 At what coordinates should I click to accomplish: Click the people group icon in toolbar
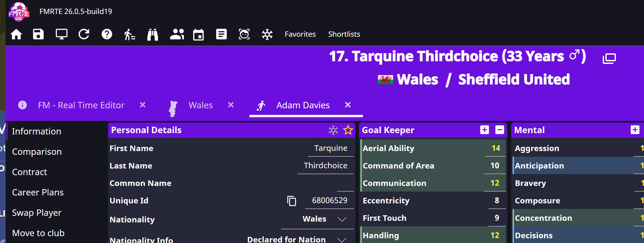click(177, 34)
